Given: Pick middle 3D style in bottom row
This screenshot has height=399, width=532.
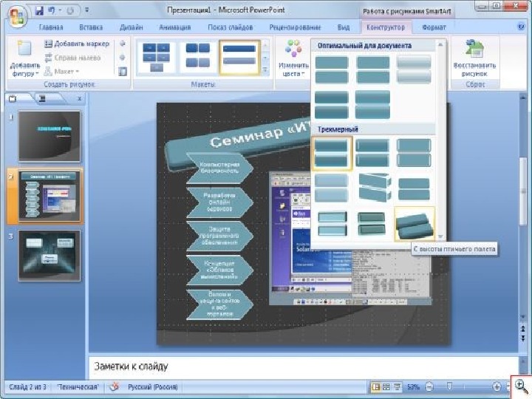Looking at the screenshot, I should [x=373, y=223].
